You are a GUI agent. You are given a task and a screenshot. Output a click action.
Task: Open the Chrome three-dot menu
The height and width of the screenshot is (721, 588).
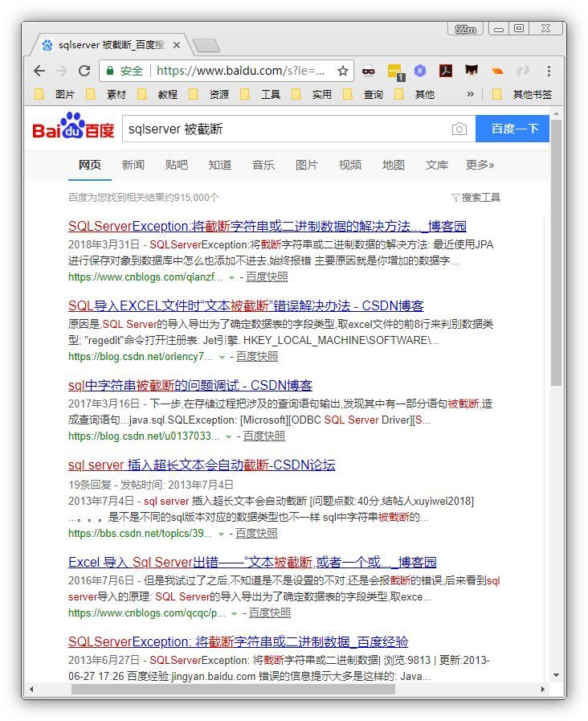[549, 71]
